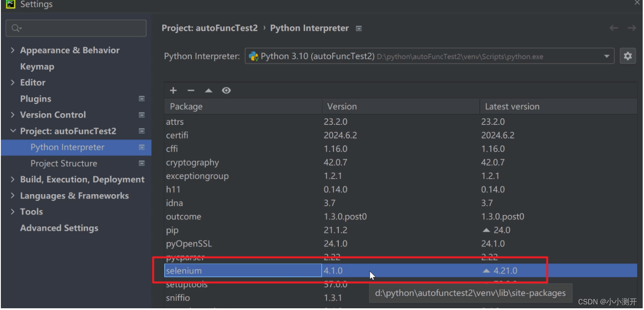Click project-level icon next to Project Structure

point(141,163)
